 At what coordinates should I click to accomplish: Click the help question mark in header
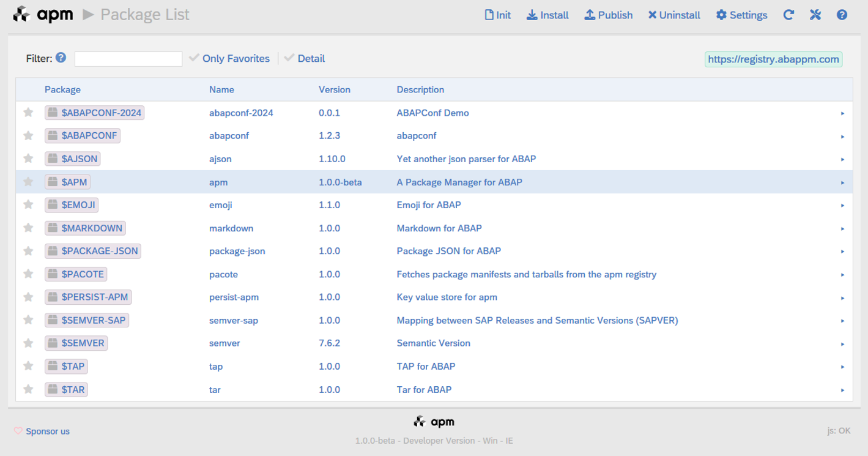pos(842,15)
